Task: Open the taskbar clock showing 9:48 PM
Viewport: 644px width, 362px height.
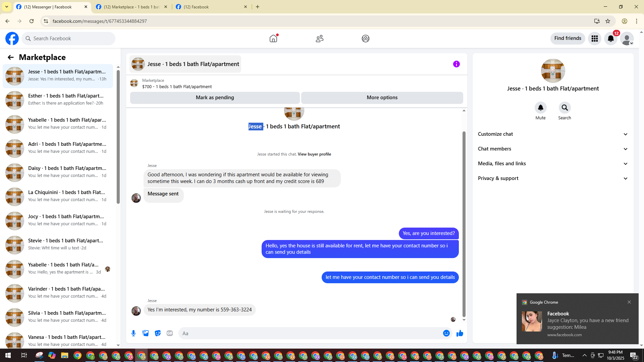Action: [615, 355]
